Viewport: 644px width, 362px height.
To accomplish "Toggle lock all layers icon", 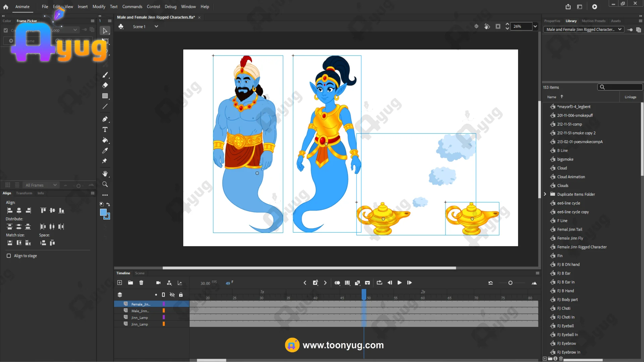I will click(x=181, y=295).
